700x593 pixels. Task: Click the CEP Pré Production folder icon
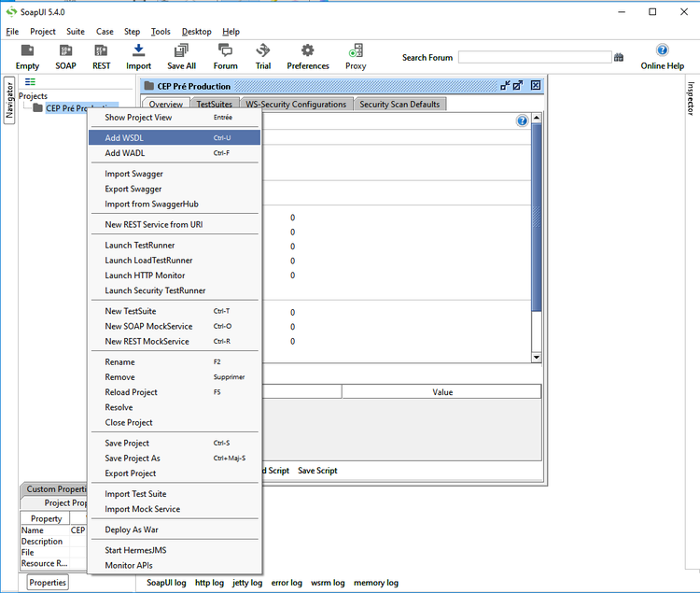tap(38, 107)
